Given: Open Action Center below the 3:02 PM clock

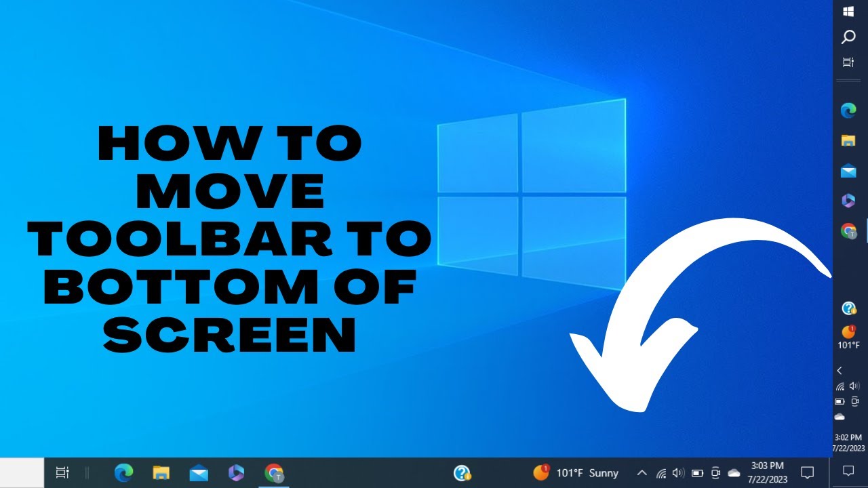Looking at the screenshot, I should click(848, 470).
